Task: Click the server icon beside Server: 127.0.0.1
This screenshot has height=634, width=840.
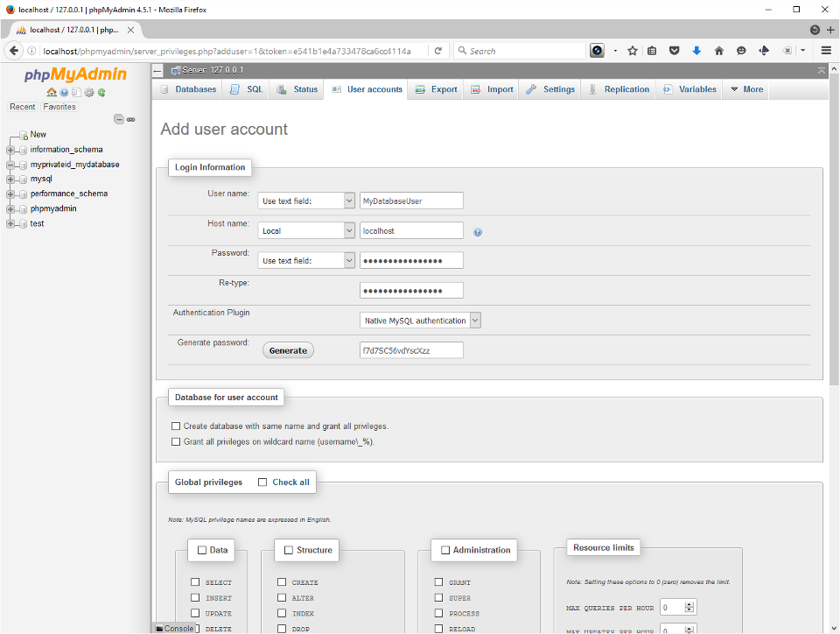Action: 175,70
